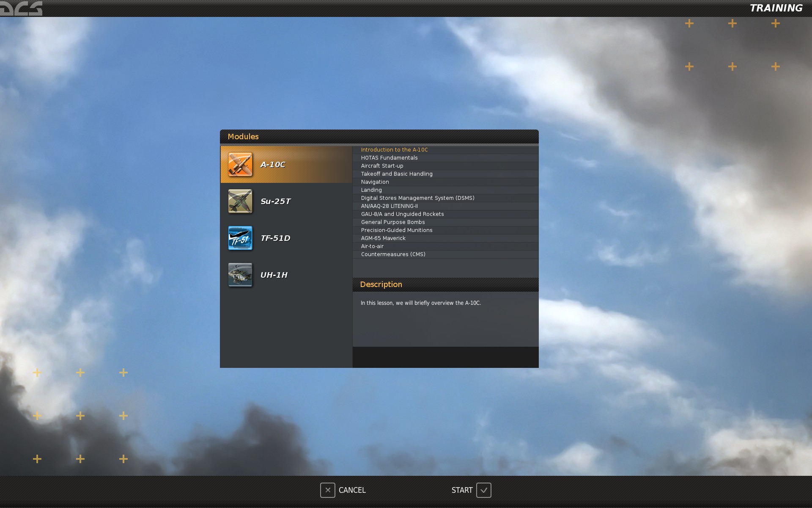Image resolution: width=812 pixels, height=508 pixels.
Task: Select the Air-to-air lesson
Action: click(x=445, y=246)
